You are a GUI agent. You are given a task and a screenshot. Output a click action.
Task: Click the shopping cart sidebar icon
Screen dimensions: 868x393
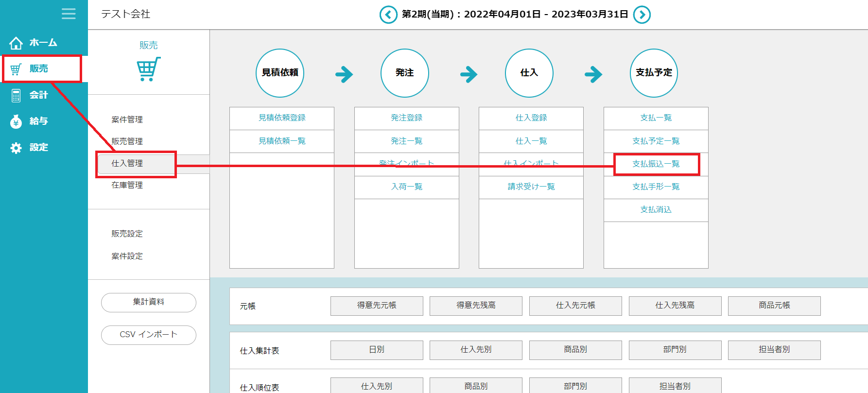[16, 69]
